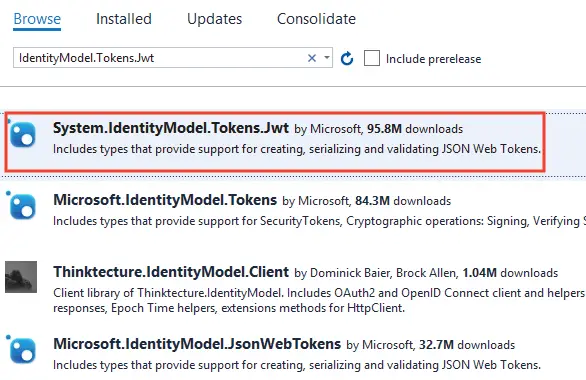Click the '84.3M downloads' text

coord(403,201)
